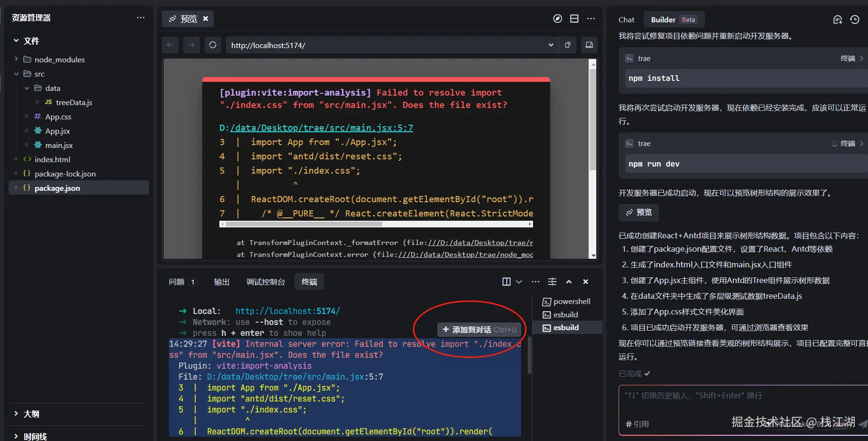Click 添加到对话 button
Image resolution: width=868 pixels, height=441 pixels.
(x=479, y=330)
